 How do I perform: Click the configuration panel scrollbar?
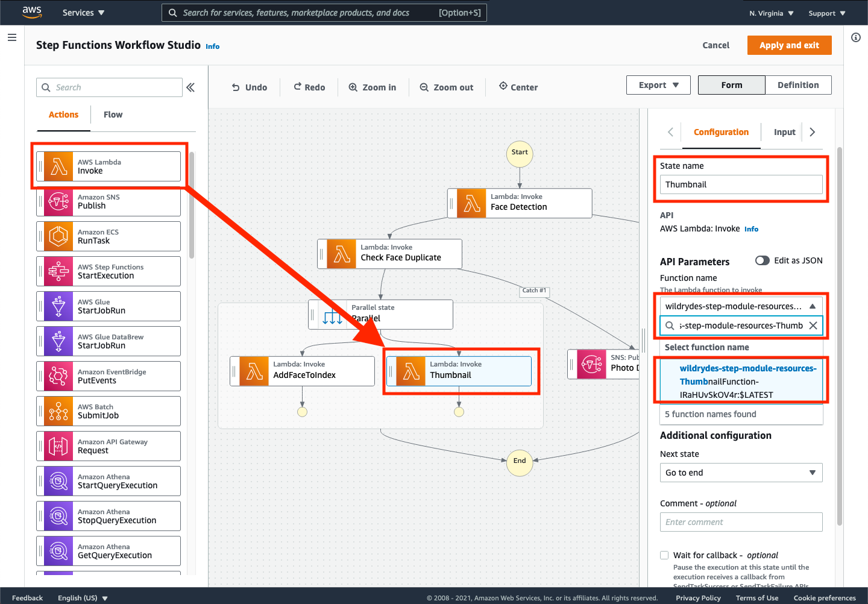coord(840,336)
